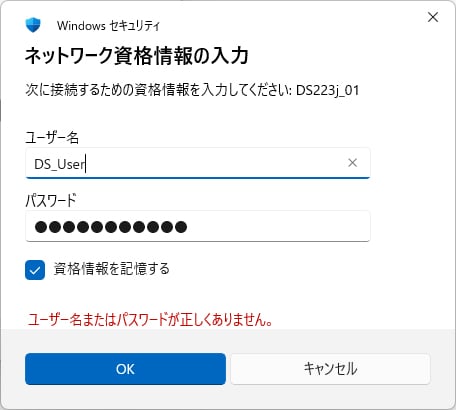
Task: Toggle the 資格情報を記憶する checkbox
Action: tap(35, 270)
